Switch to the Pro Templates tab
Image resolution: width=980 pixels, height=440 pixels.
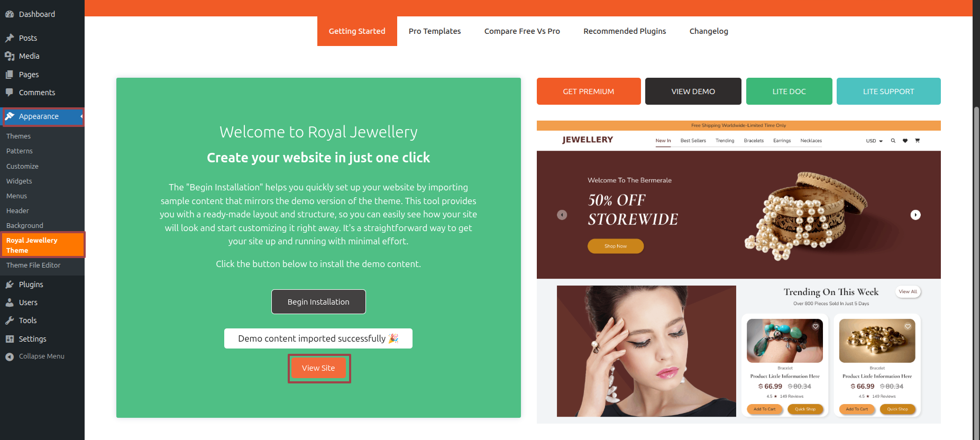click(x=435, y=31)
